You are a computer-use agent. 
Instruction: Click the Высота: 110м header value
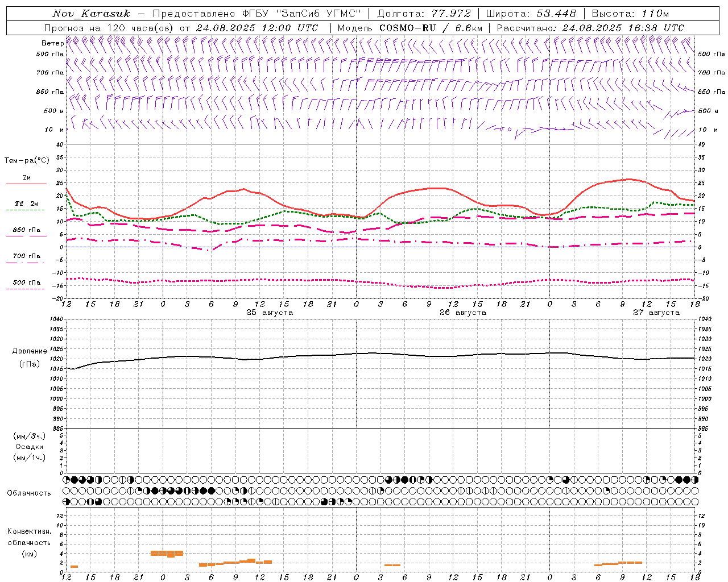pos(630,14)
